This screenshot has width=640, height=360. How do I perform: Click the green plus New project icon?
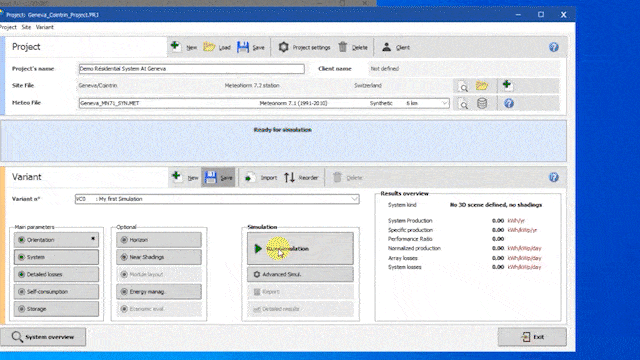point(176,46)
